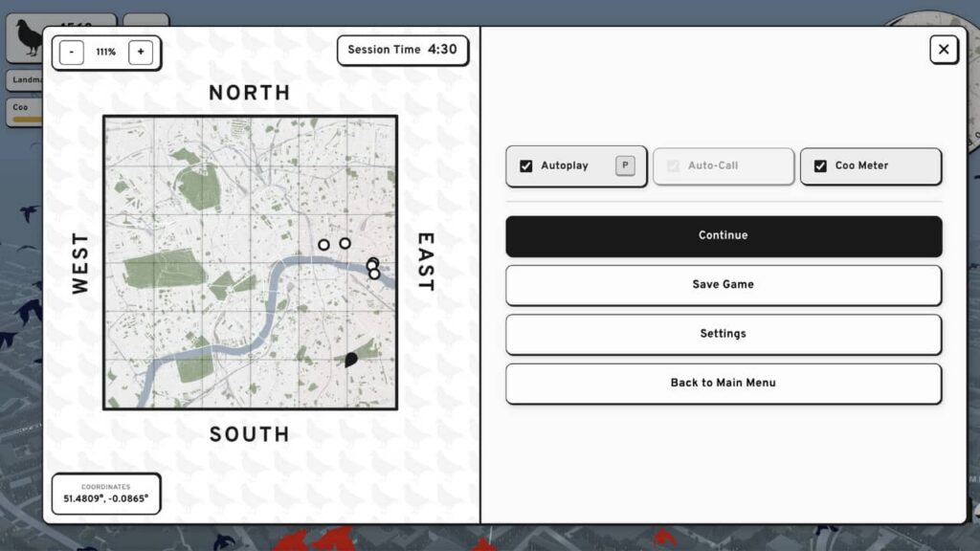The image size is (980, 551).
Task: Click the pigeon icon in top-left HUD
Action: pyautogui.click(x=30, y=38)
